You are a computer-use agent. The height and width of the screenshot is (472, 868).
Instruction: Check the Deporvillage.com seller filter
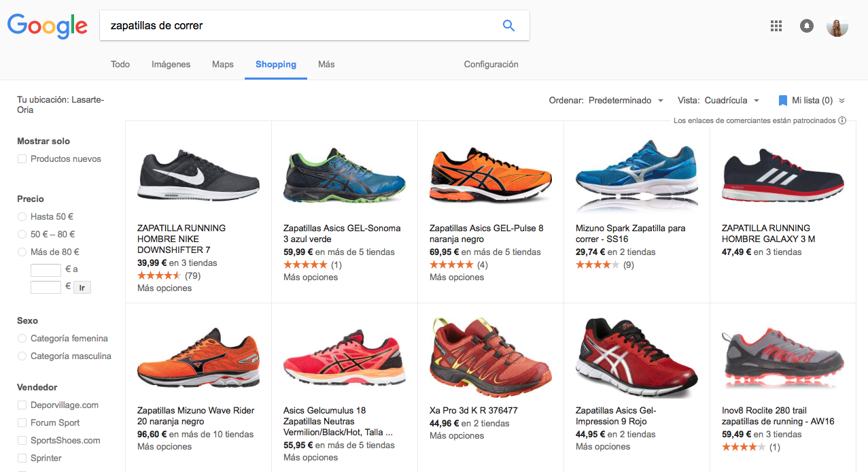22,405
